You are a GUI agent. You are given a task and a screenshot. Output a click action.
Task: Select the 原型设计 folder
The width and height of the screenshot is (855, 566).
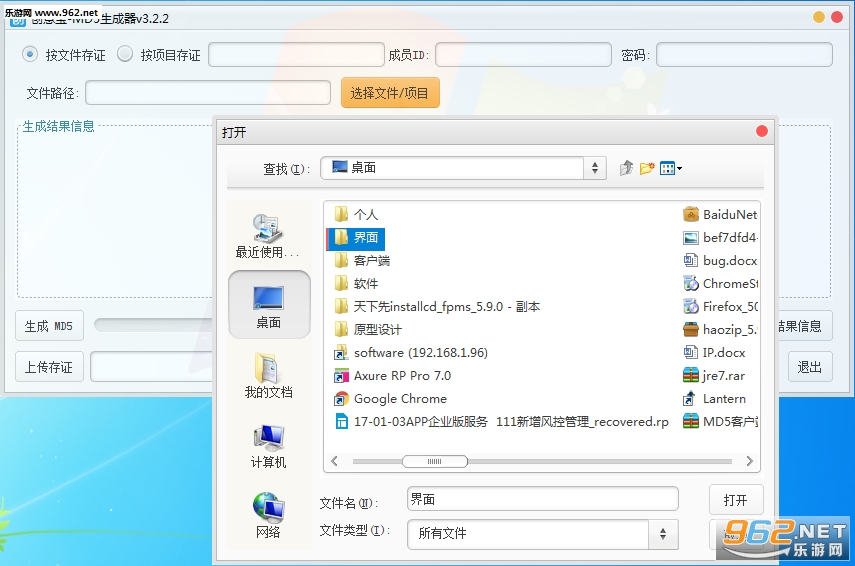coord(368,329)
